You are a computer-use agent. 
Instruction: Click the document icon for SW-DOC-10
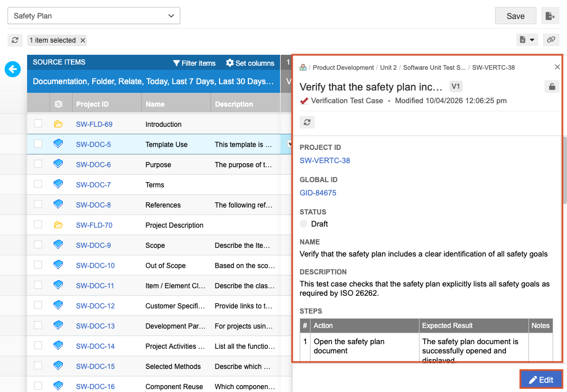pos(58,265)
